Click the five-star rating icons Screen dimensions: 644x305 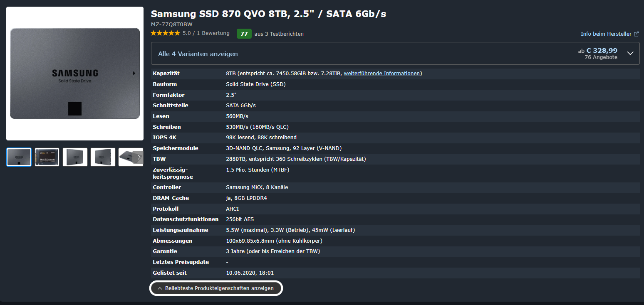(x=165, y=33)
